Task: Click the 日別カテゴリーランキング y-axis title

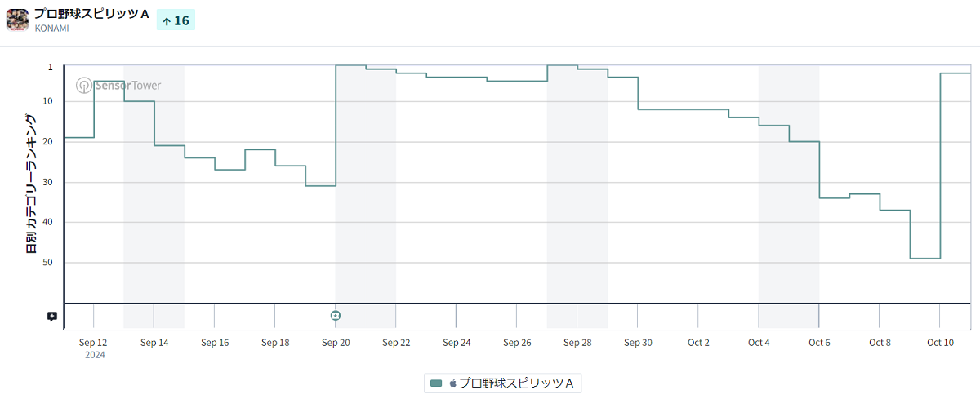Action: click(x=31, y=184)
